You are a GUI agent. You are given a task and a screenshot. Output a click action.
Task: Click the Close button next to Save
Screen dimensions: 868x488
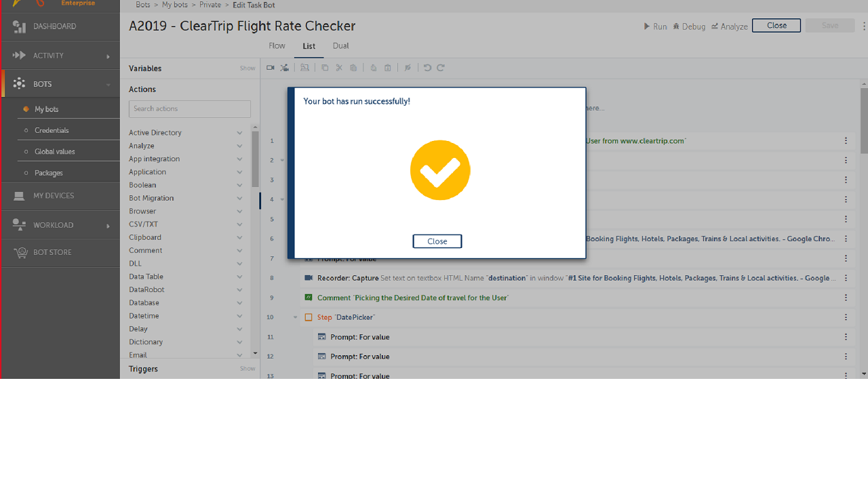click(x=776, y=26)
